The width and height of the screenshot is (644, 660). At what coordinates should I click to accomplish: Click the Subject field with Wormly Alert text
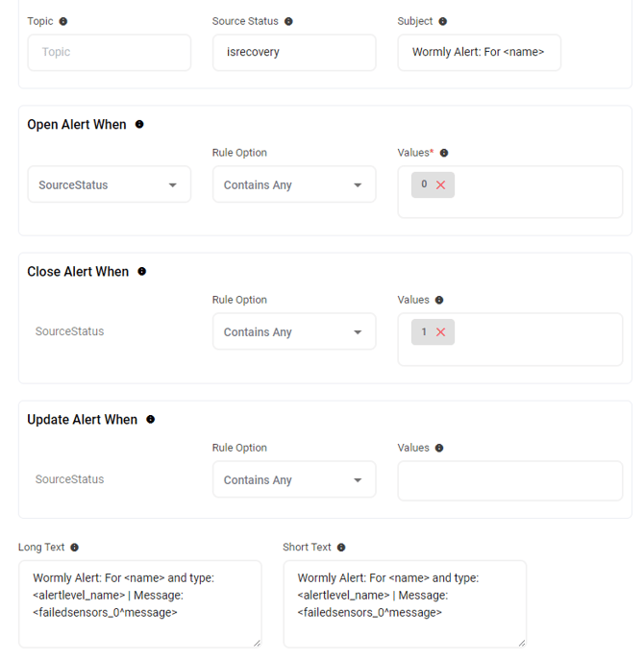[479, 52]
